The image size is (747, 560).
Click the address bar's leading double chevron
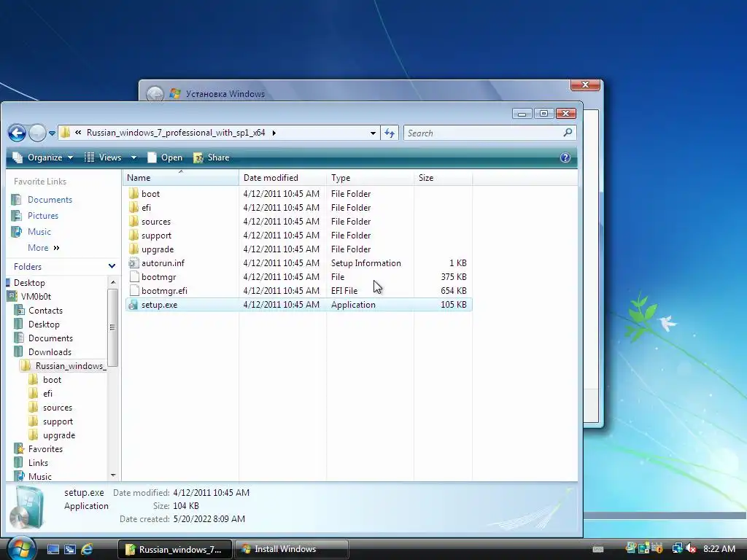(78, 133)
